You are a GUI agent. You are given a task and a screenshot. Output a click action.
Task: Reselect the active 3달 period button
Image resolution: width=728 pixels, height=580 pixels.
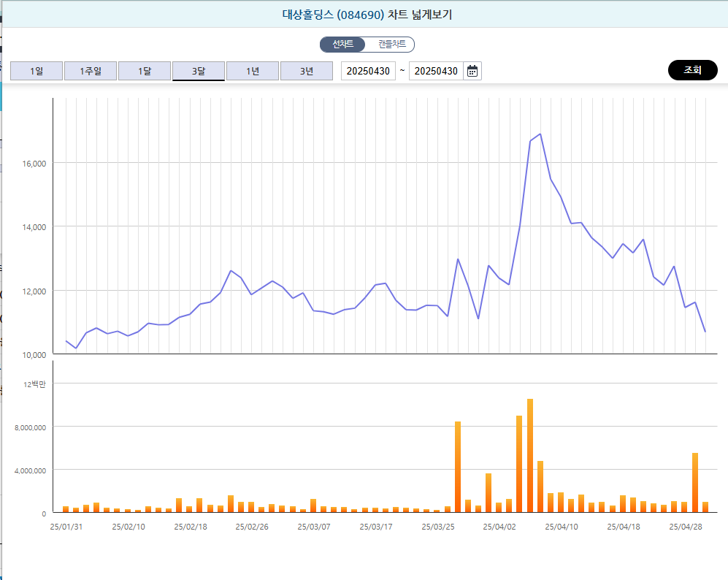[198, 70]
